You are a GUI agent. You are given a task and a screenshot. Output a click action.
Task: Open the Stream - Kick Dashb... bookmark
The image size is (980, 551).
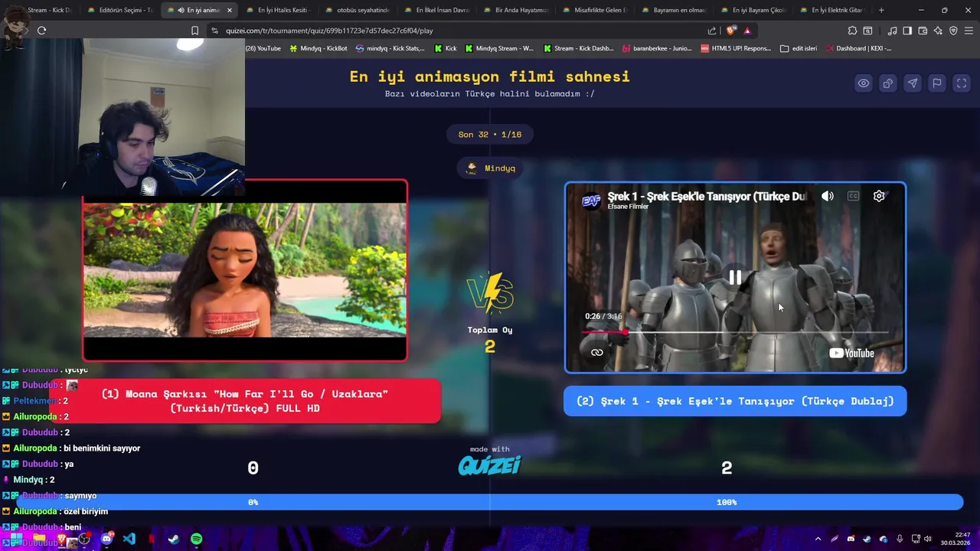coord(578,48)
